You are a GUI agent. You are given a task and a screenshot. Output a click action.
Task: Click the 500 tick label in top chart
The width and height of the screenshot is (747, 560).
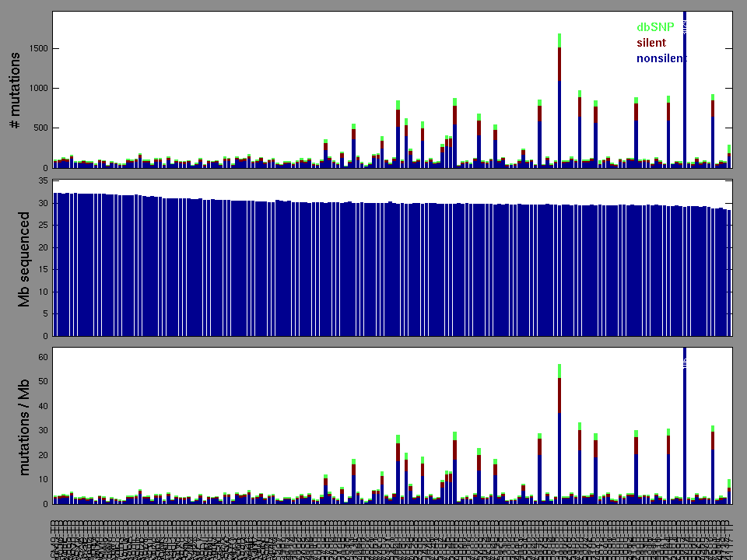click(39, 128)
